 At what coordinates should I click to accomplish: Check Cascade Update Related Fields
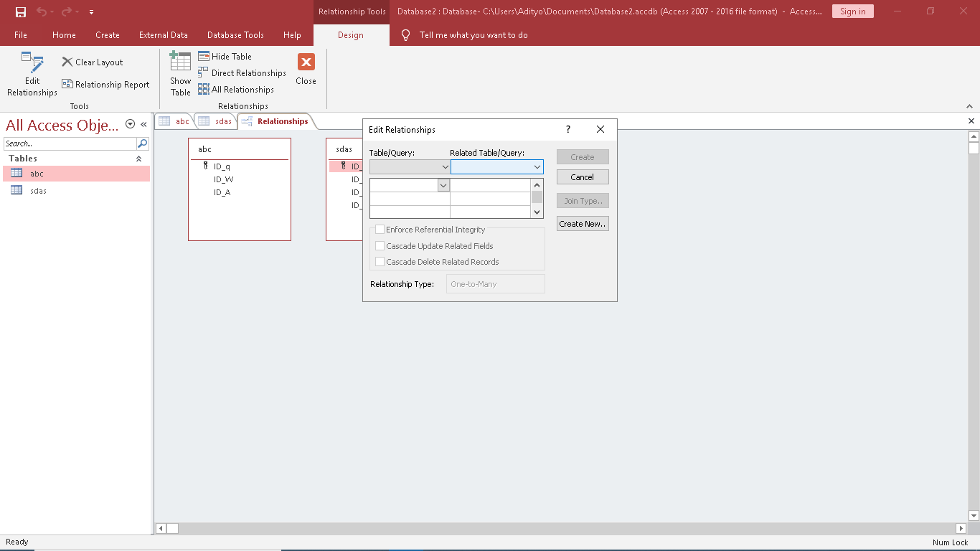[380, 246]
